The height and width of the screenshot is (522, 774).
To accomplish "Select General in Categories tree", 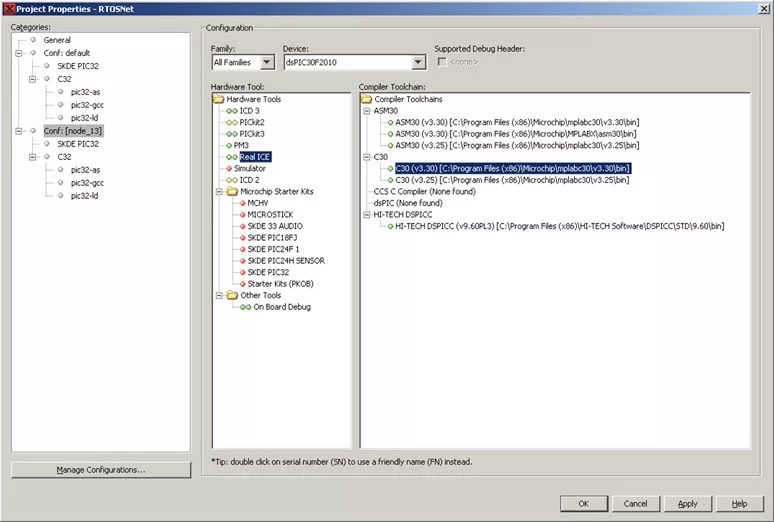I will click(57, 40).
